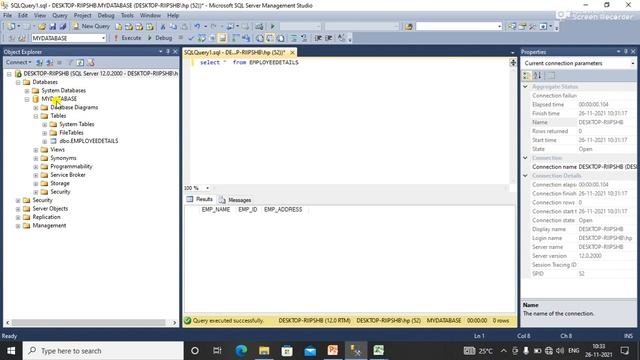Click the EMP_ADDRESS column header

click(x=283, y=209)
